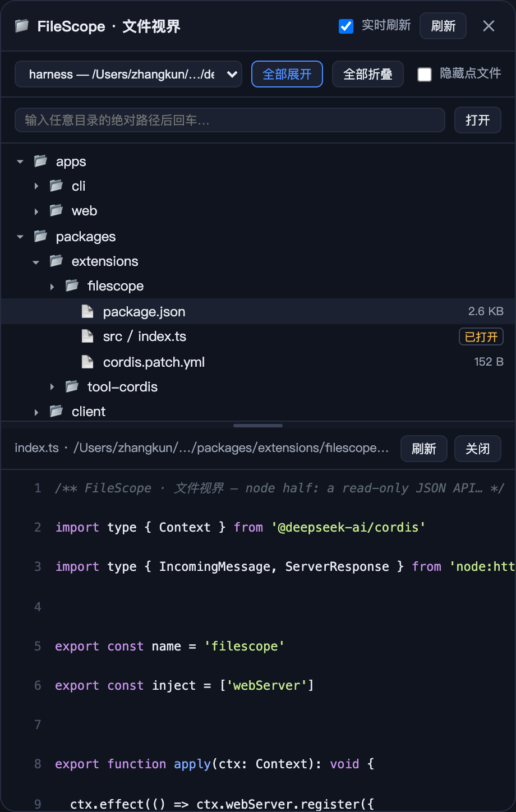516x812 pixels.
Task: Click the tool-cordis folder icon
Action: point(72,386)
